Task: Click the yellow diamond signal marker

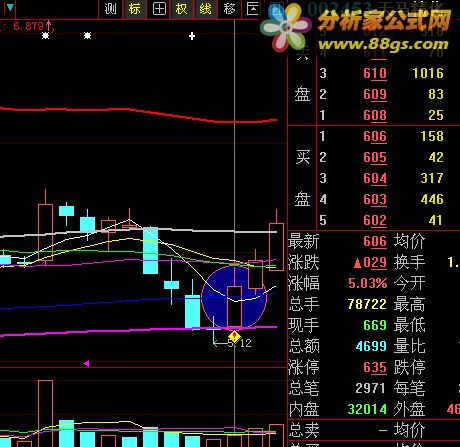Action: pos(234,337)
